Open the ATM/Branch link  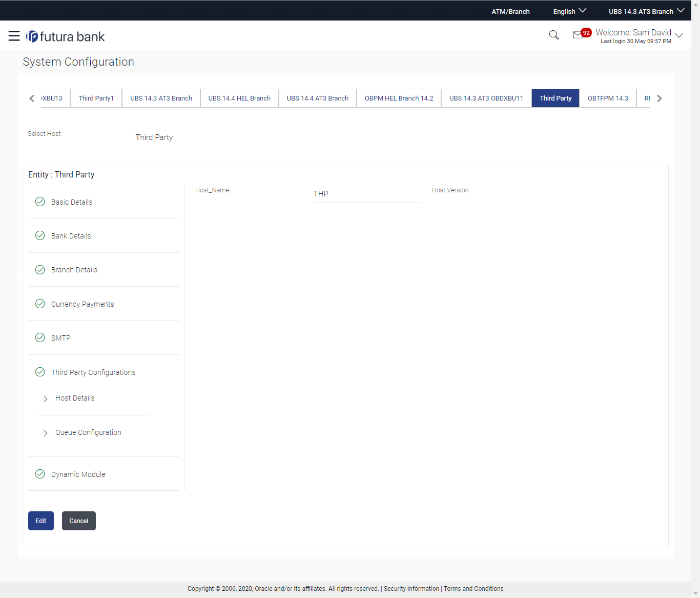510,11
